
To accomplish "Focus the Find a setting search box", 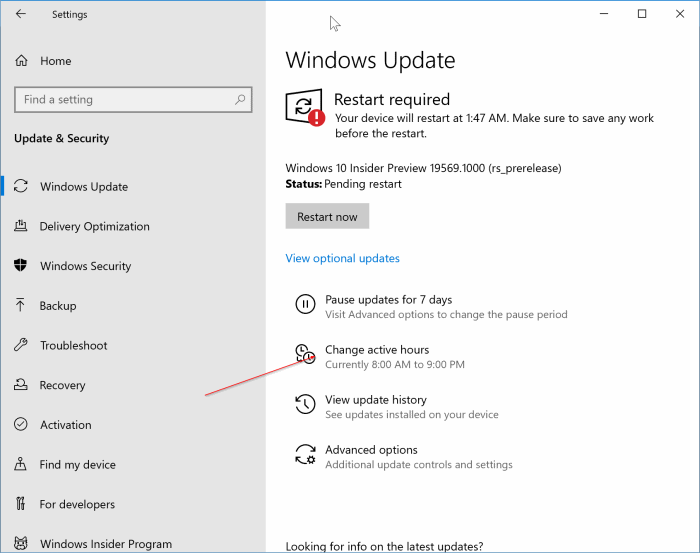I will [133, 100].
